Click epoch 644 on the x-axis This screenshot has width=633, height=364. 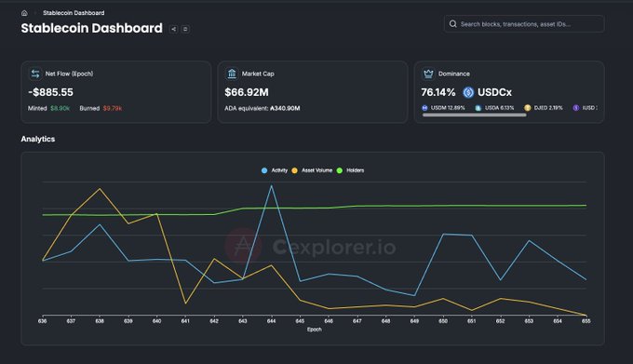tap(271, 321)
